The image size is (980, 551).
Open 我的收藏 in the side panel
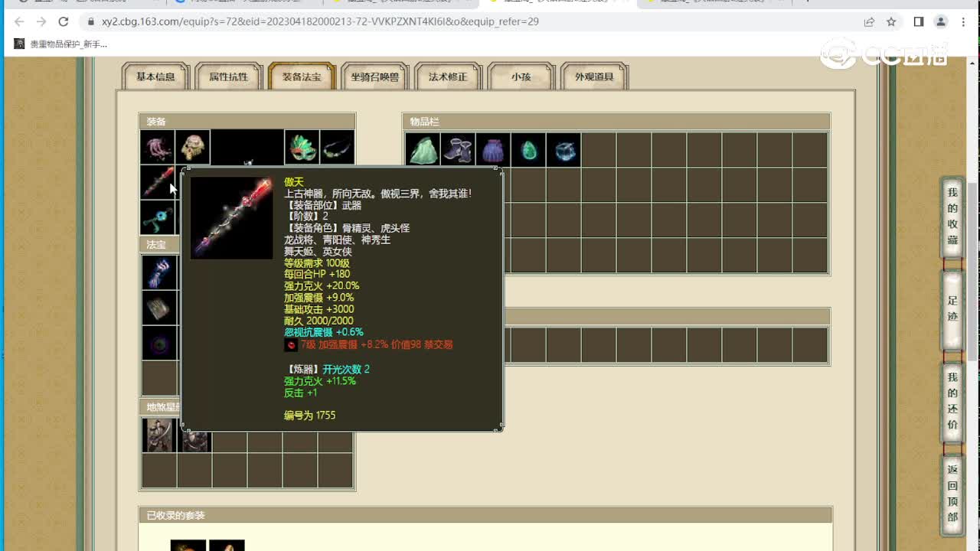(x=952, y=217)
